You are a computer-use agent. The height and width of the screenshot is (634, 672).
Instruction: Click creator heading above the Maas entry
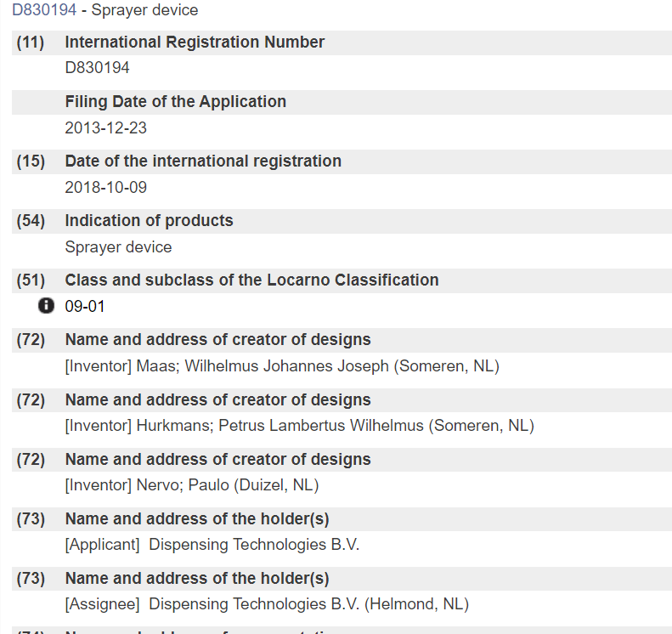[x=217, y=339]
